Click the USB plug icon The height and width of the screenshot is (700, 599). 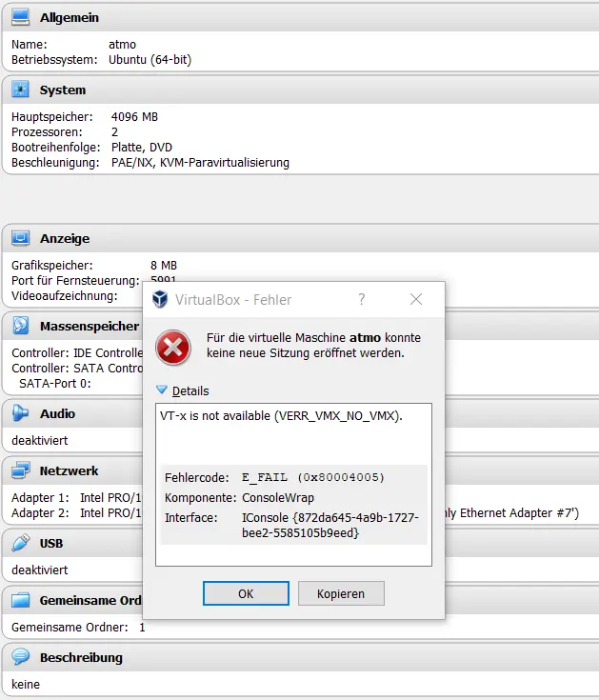point(21,543)
